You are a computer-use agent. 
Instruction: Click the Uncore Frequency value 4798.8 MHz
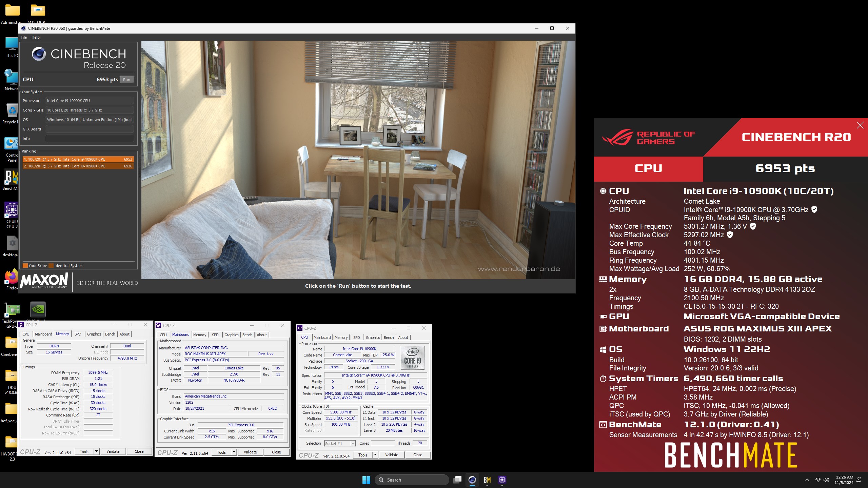tap(127, 358)
